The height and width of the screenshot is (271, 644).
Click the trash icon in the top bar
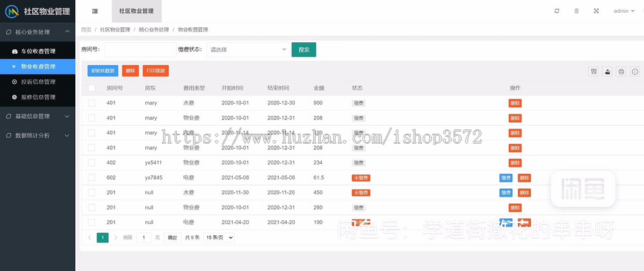click(x=577, y=11)
